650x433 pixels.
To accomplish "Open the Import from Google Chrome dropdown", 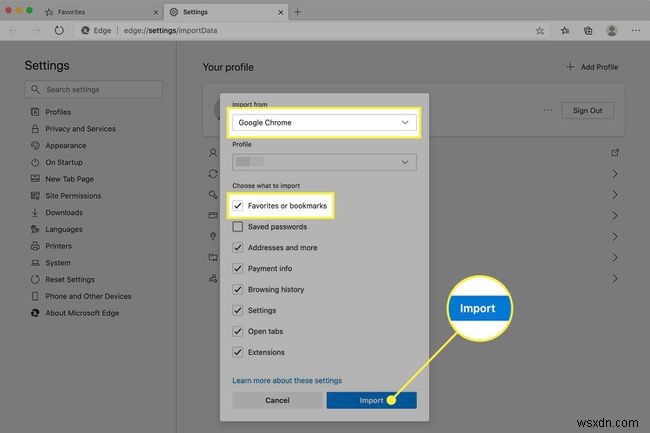I will click(324, 123).
